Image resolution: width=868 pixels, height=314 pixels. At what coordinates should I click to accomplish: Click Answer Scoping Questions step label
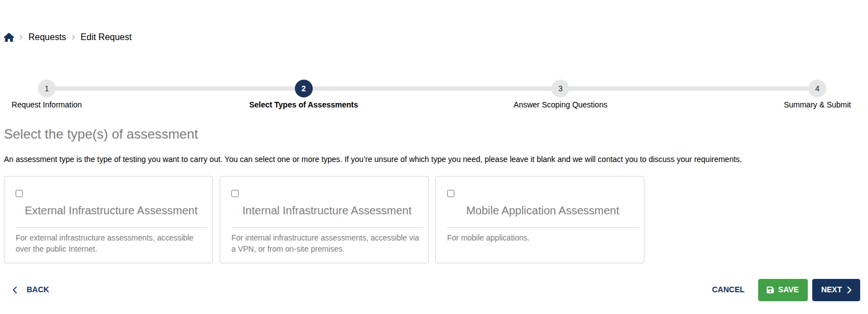tap(560, 105)
